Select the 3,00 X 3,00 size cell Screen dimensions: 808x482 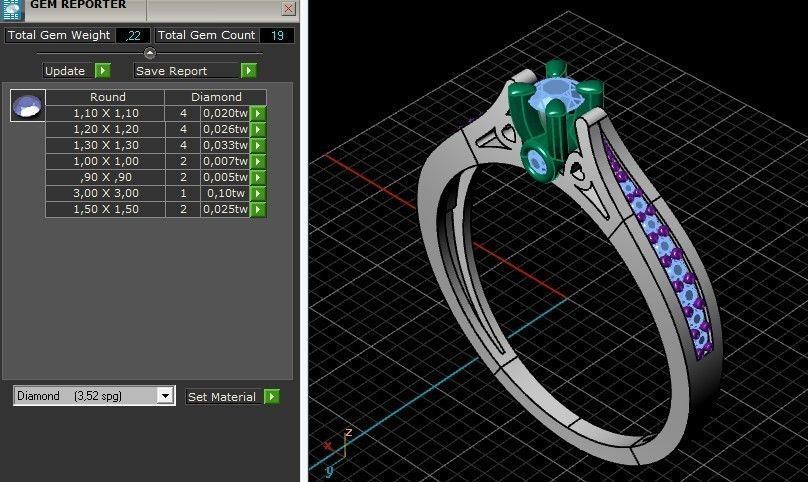(106, 193)
